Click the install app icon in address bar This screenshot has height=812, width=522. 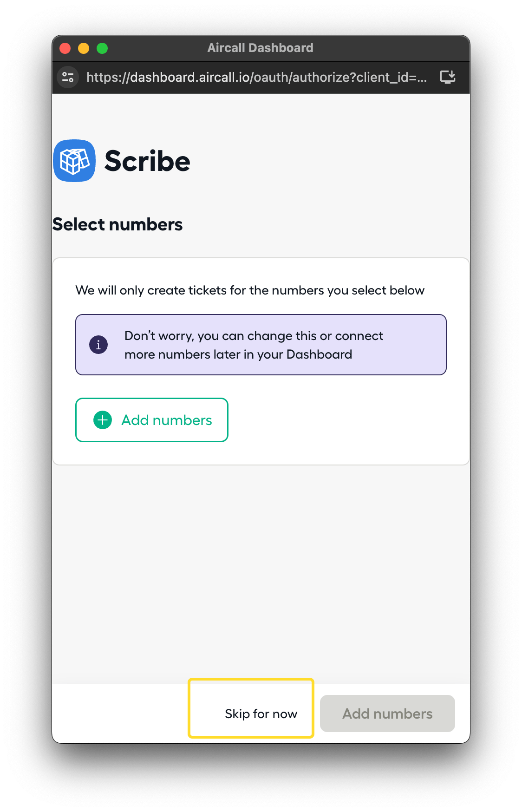[x=448, y=77]
